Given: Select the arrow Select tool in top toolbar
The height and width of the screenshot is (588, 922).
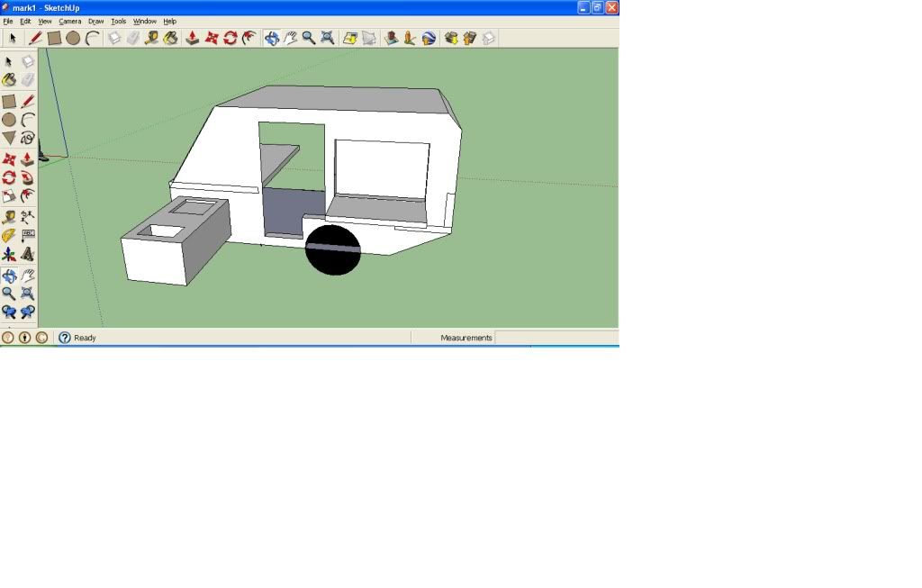Looking at the screenshot, I should pyautogui.click(x=13, y=38).
